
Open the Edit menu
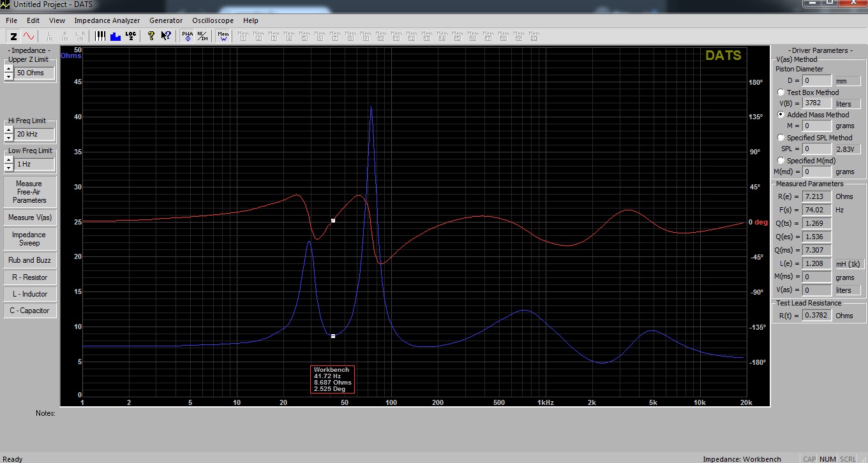point(33,20)
